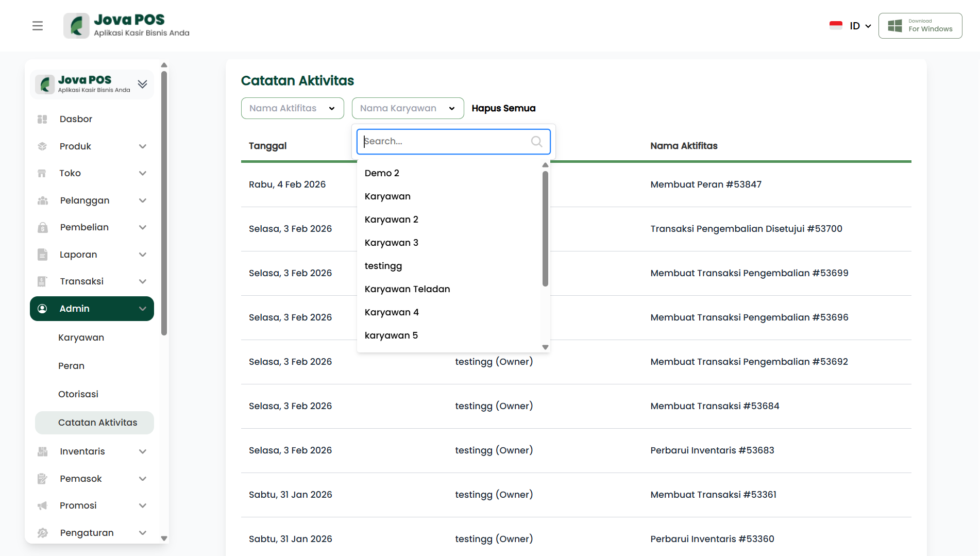The height and width of the screenshot is (556, 980).
Task: Click the Promosi megaphone icon
Action: (x=42, y=506)
